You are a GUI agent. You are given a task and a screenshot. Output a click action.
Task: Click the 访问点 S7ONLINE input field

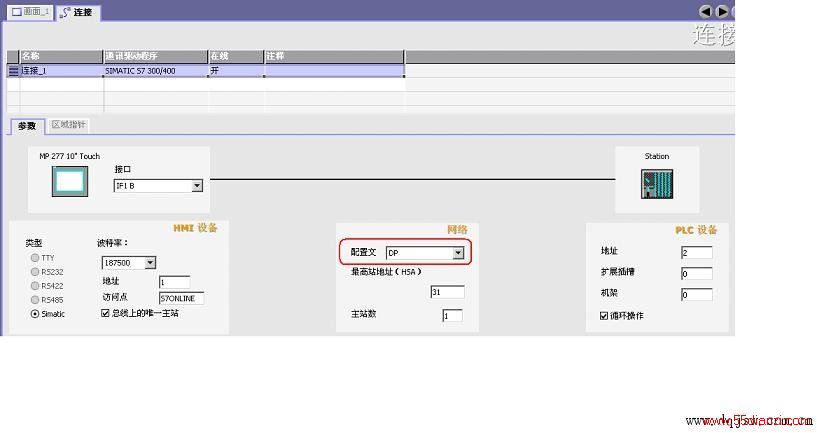pyautogui.click(x=181, y=298)
